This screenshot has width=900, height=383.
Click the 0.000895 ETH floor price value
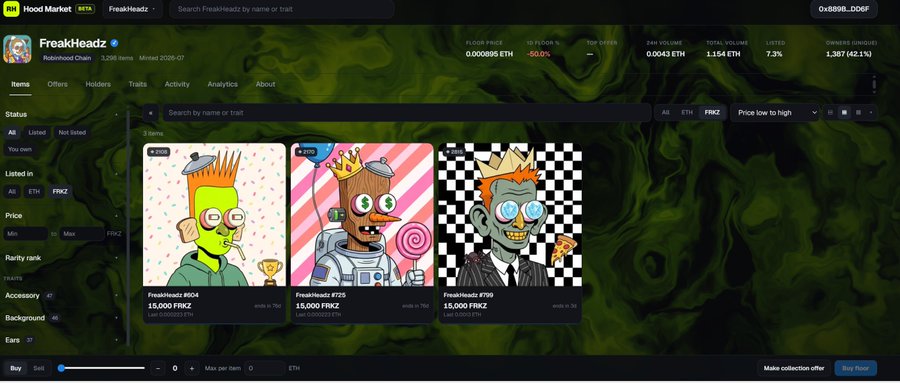coord(490,54)
